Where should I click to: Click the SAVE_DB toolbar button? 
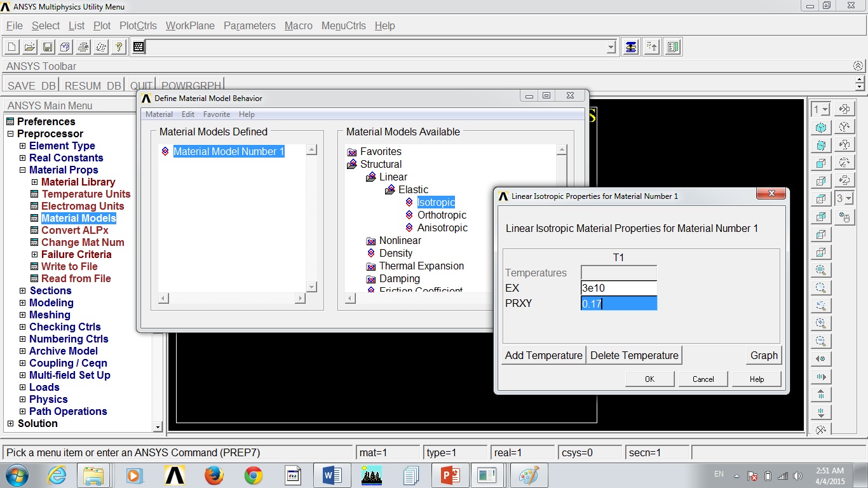(31, 86)
